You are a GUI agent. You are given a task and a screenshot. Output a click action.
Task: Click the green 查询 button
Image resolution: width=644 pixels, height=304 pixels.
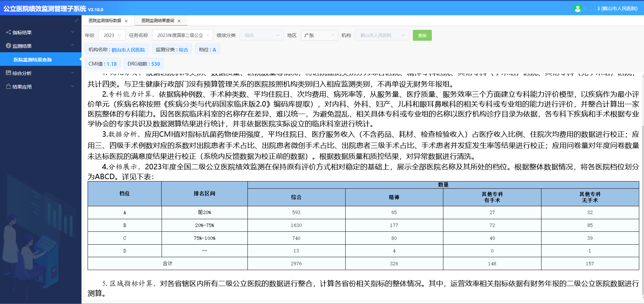coord(422,35)
